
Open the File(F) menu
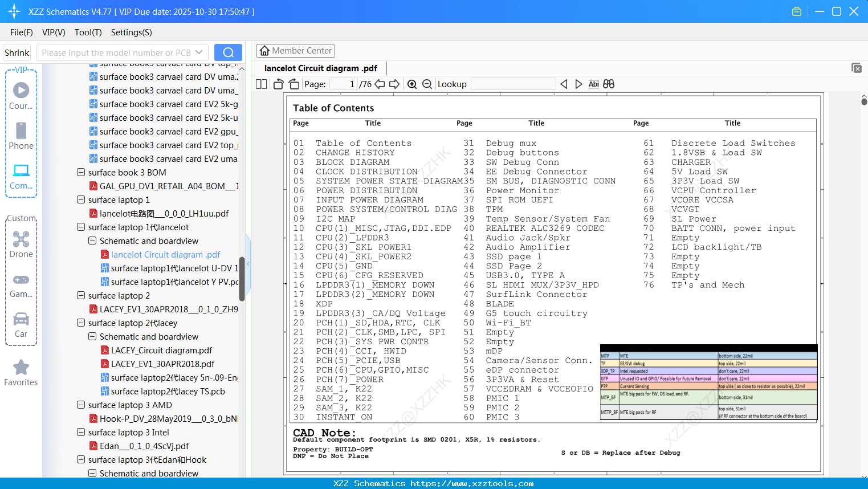pyautogui.click(x=22, y=32)
